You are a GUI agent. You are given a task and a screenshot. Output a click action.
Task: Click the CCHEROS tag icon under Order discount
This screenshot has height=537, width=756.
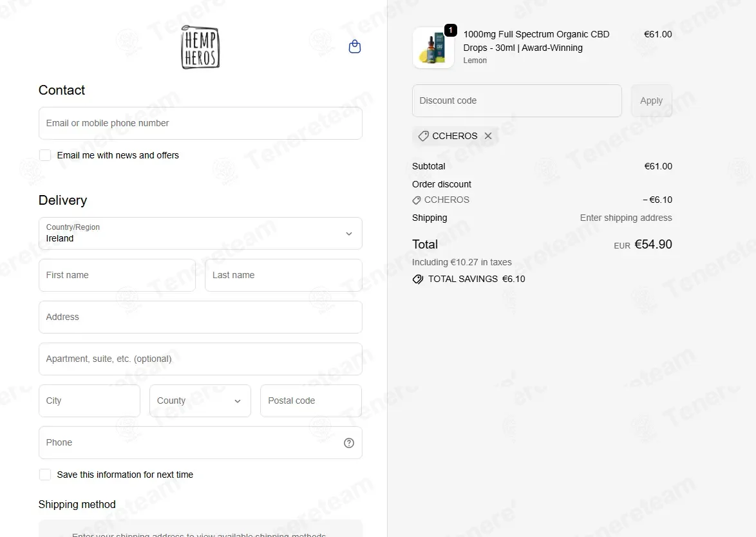coord(417,200)
